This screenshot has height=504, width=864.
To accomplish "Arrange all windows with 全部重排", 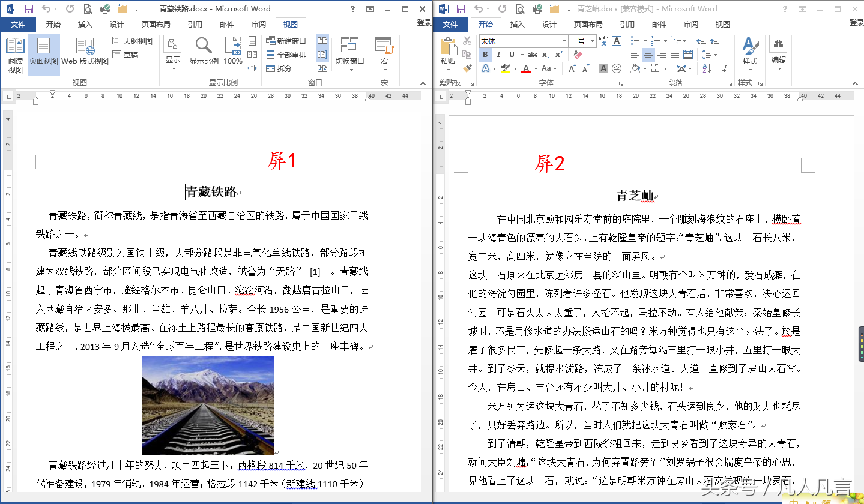I will point(286,55).
